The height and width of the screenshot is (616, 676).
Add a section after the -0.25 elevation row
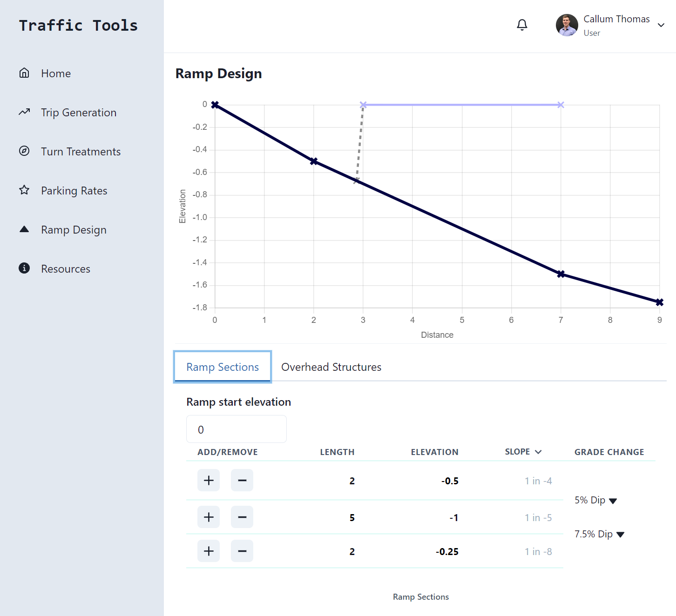click(209, 551)
